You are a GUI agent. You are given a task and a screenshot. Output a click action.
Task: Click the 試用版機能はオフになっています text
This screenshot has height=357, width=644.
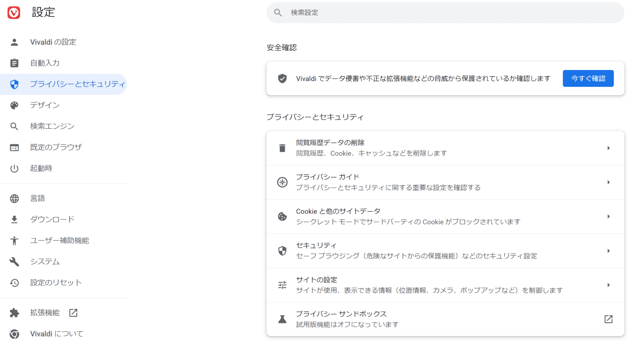[347, 325]
